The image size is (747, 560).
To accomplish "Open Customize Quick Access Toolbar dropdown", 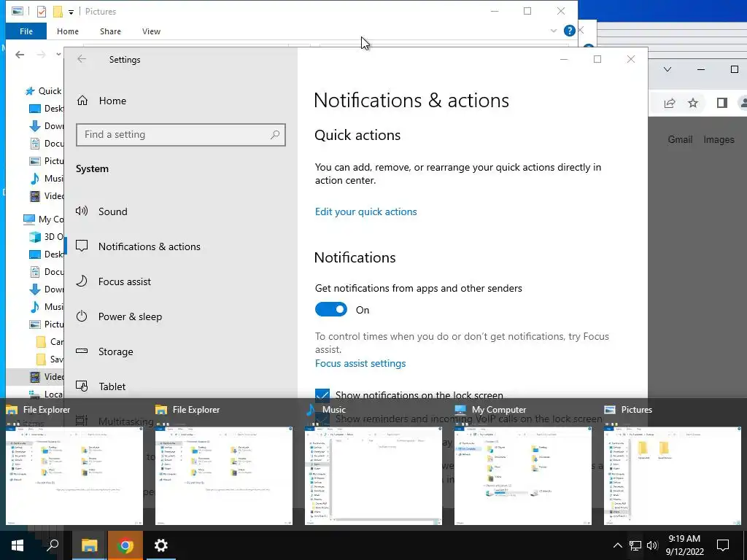I will pos(71,12).
